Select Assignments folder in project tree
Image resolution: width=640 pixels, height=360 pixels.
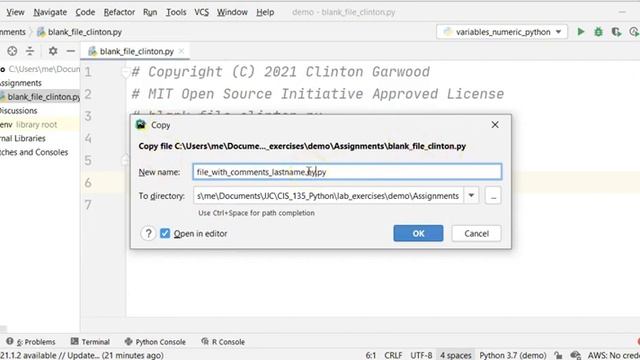pyautogui.click(x=21, y=83)
